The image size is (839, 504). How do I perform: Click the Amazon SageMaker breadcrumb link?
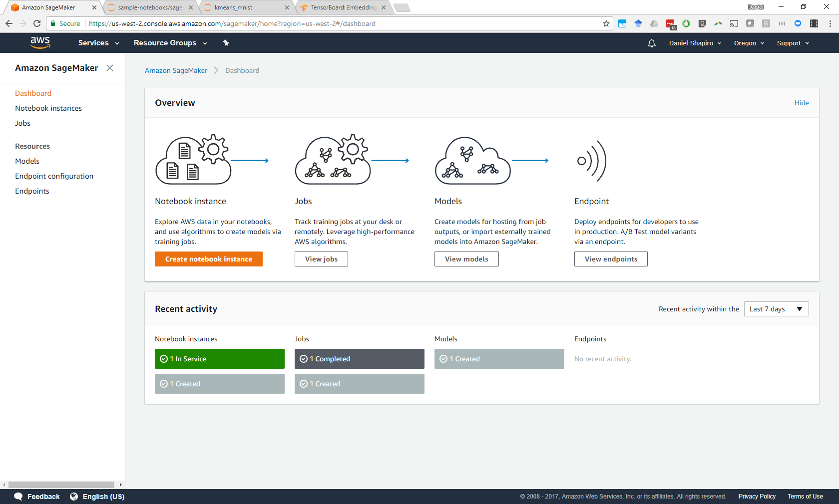[176, 70]
